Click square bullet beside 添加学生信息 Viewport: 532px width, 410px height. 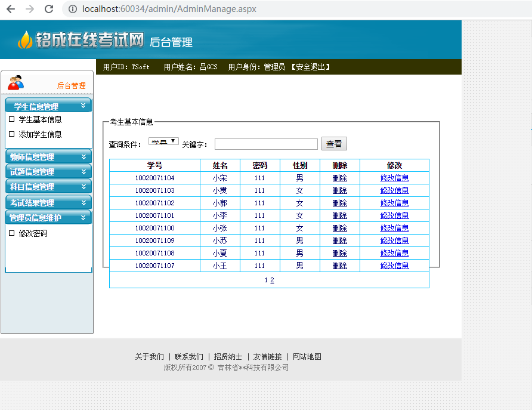(11, 134)
